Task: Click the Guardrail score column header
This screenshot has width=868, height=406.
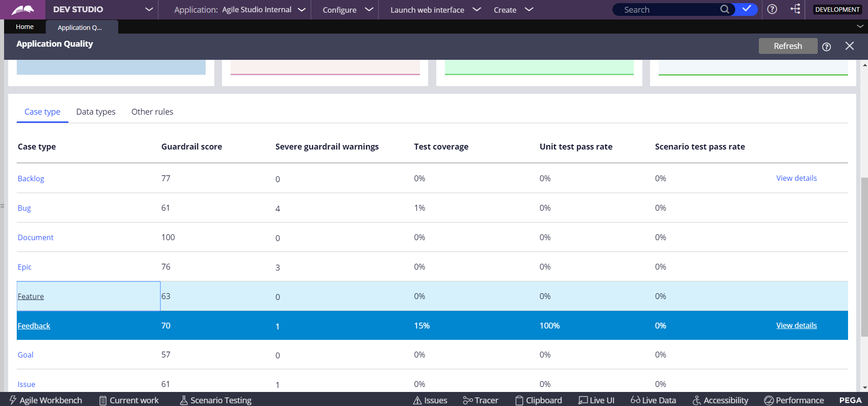Action: click(x=192, y=147)
